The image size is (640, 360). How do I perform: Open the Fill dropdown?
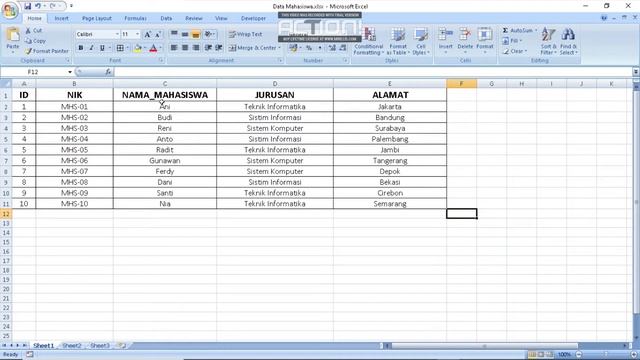tap(512, 40)
